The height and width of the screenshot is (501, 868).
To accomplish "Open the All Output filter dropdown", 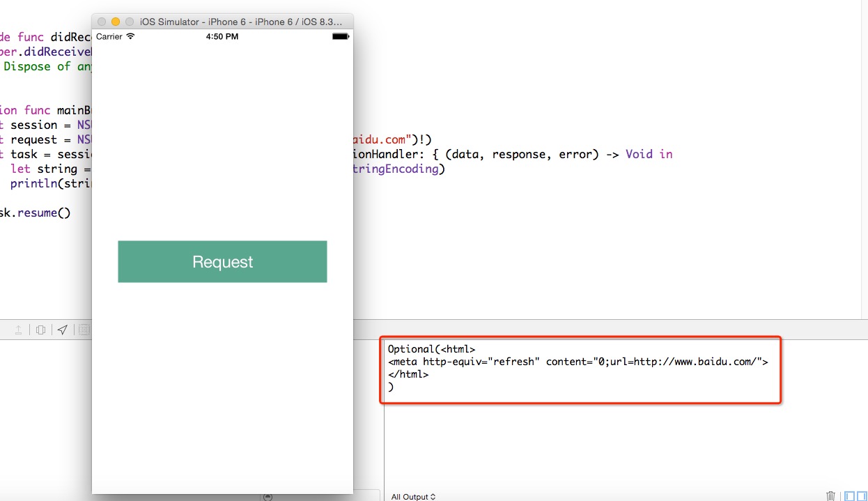I will point(414,496).
